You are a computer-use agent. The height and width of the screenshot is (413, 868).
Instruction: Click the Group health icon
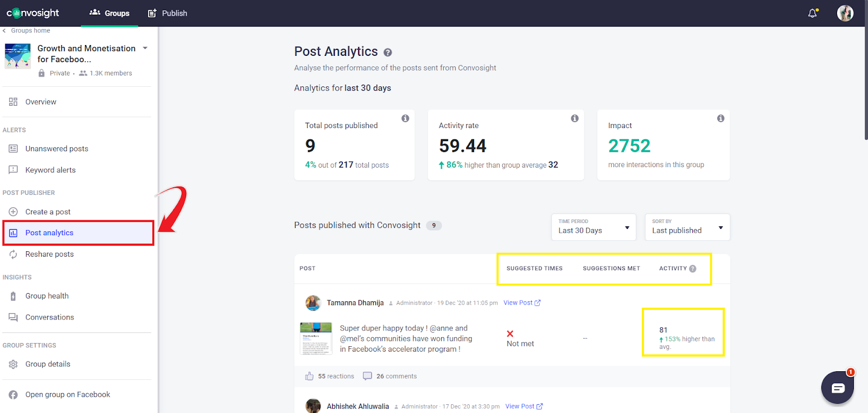pos(13,296)
